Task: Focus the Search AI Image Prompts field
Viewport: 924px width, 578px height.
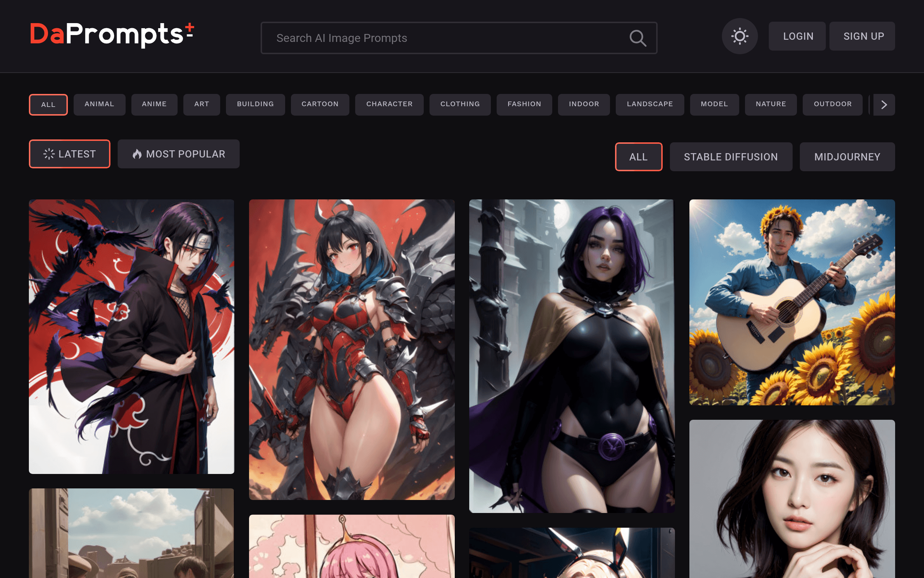Action: (458, 38)
